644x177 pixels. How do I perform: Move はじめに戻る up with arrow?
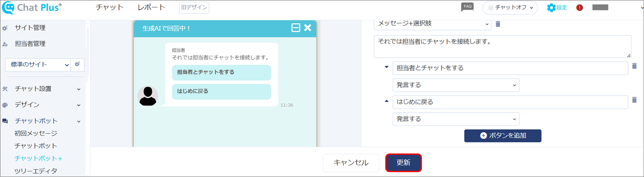(x=386, y=101)
